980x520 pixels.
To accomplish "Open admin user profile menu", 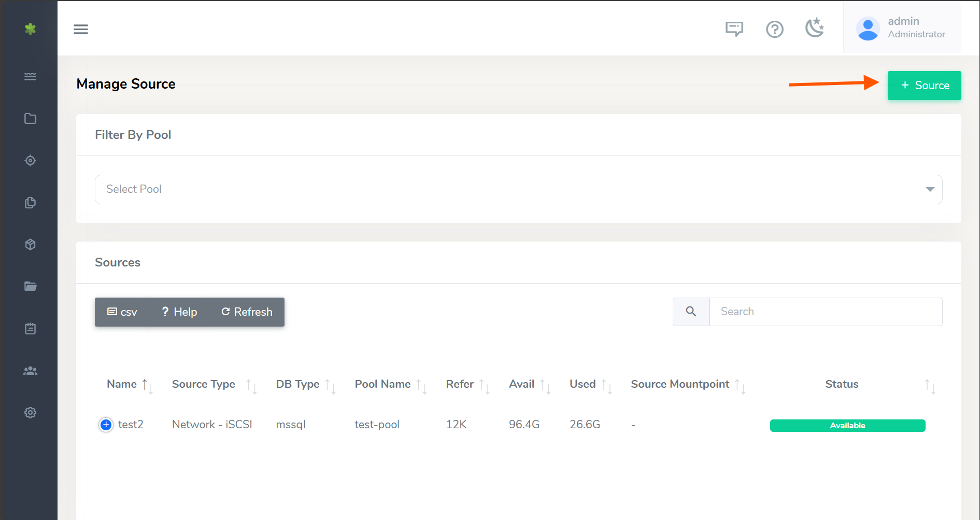I will point(902,28).
